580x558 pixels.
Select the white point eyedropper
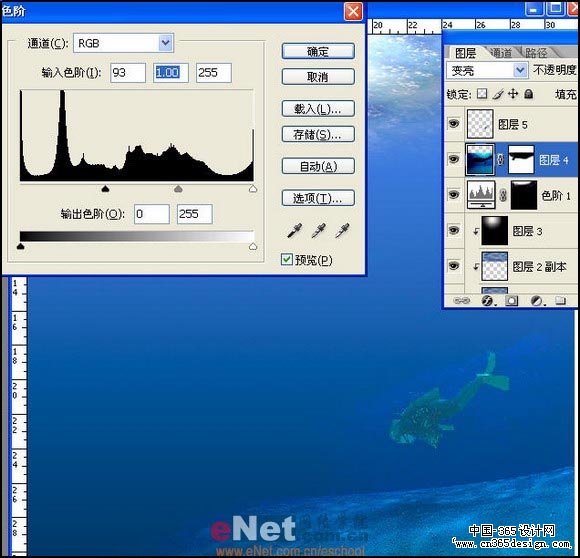point(342,230)
